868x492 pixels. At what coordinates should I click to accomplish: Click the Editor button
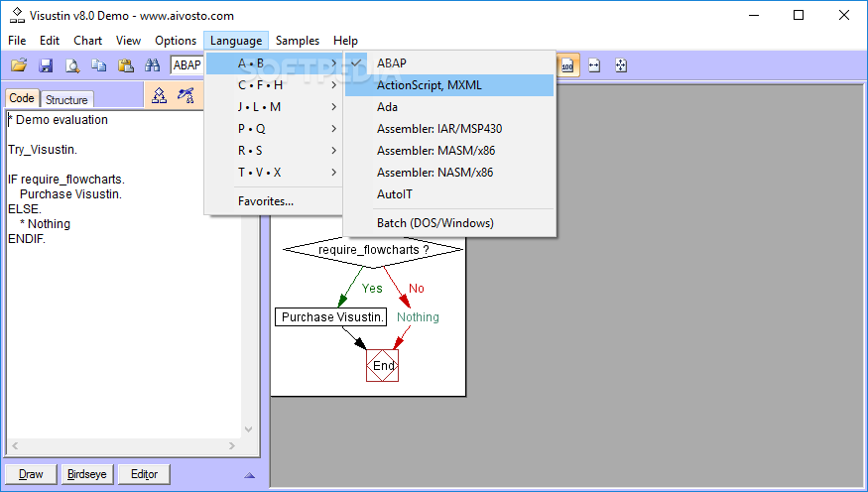144,474
